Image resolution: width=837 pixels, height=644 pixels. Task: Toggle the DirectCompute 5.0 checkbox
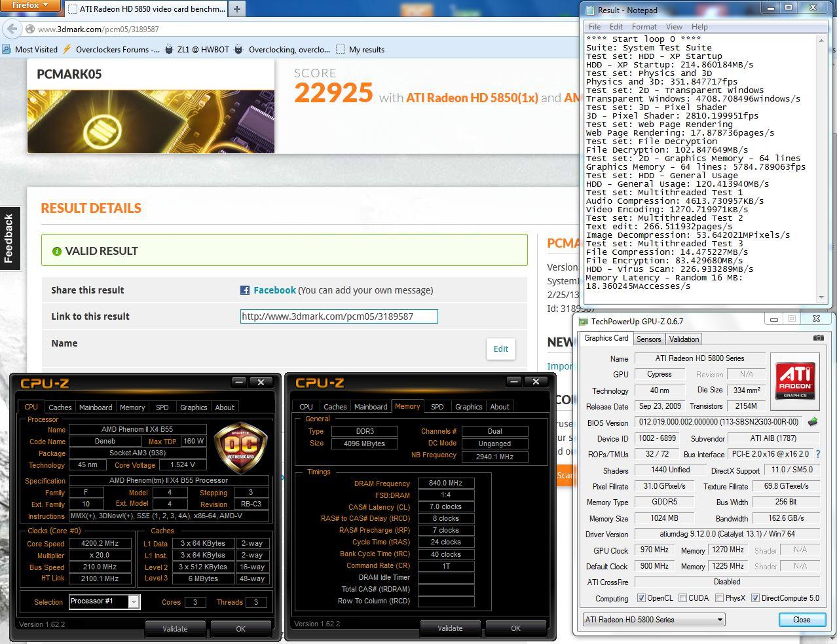tap(755, 598)
